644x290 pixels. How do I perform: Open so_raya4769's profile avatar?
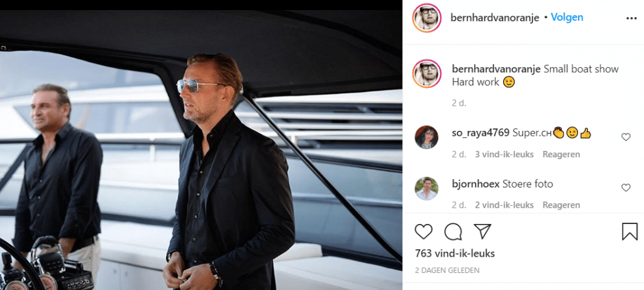click(426, 137)
